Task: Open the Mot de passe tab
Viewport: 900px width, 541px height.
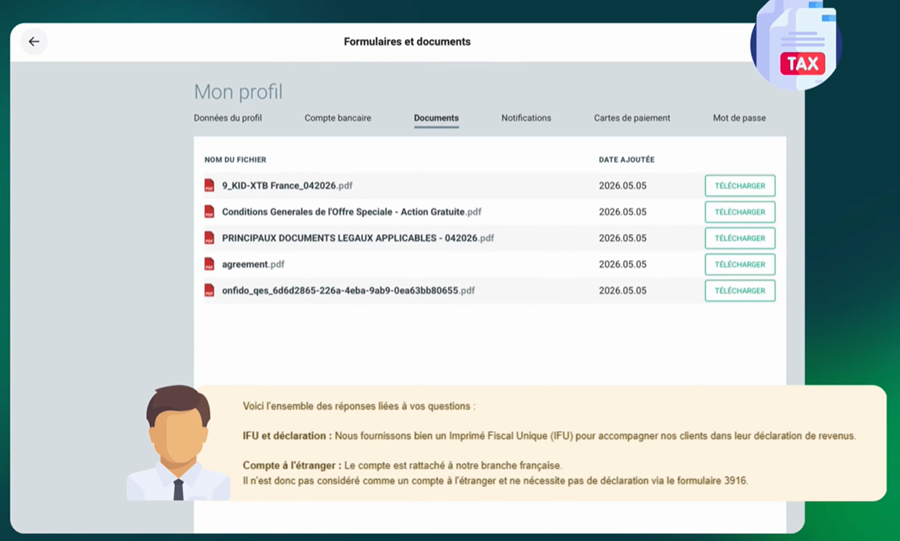Action: 739,118
